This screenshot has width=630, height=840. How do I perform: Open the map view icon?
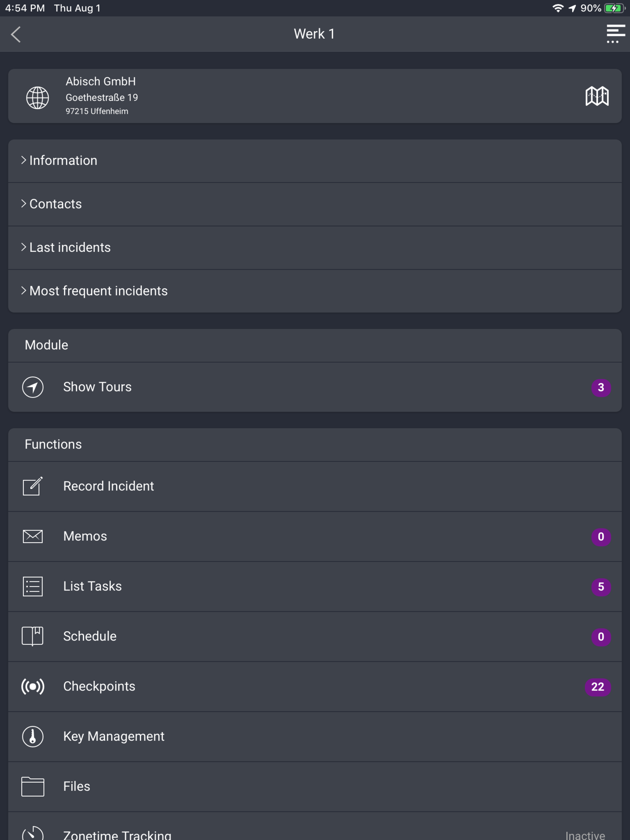pos(597,96)
